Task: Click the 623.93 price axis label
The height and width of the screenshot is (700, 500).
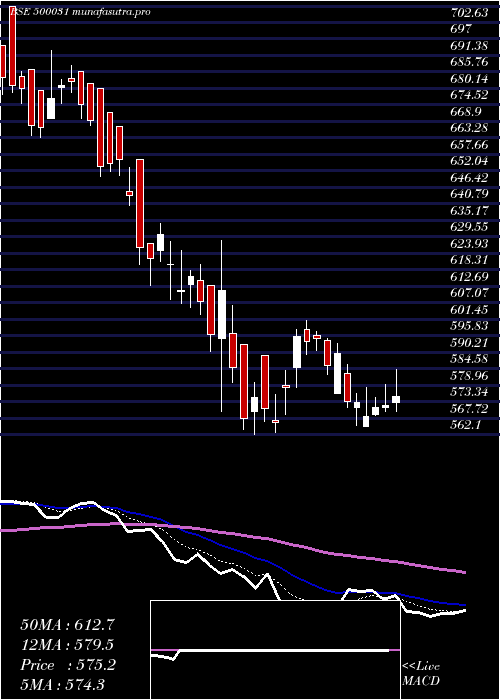Action: click(469, 244)
